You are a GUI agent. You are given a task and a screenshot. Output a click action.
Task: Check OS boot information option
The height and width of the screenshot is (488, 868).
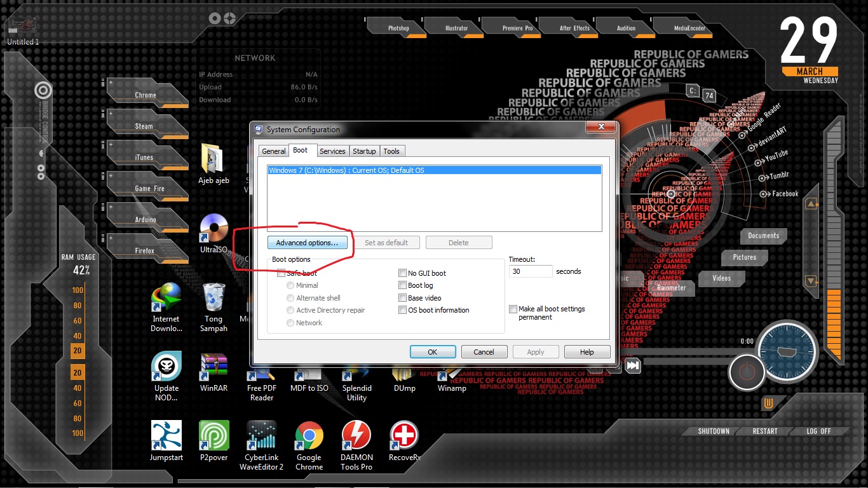click(x=402, y=310)
